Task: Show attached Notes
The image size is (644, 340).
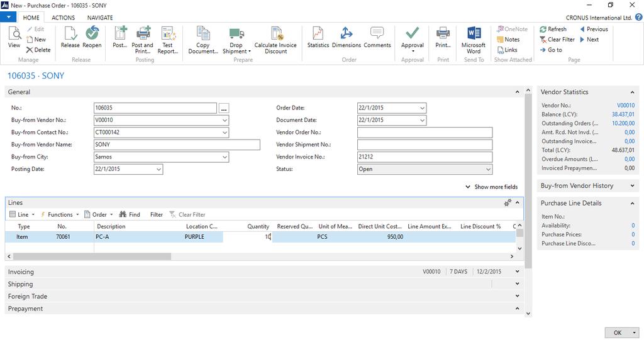Action: pyautogui.click(x=508, y=40)
